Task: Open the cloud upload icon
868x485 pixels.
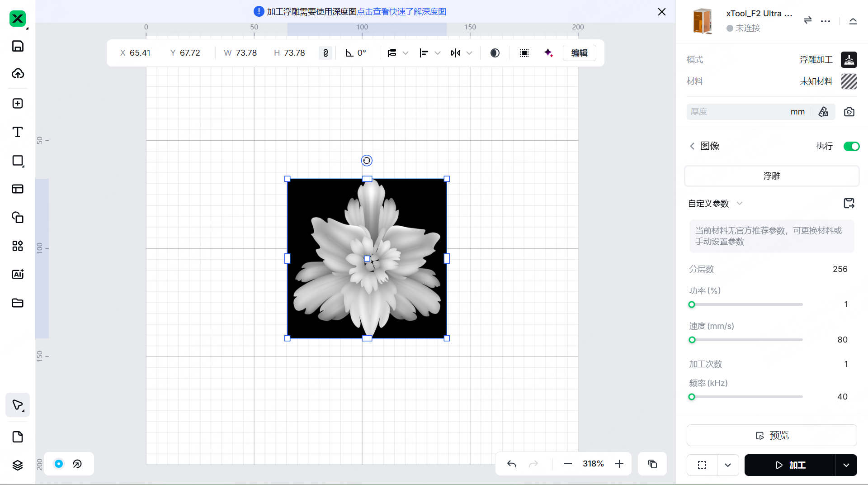Action: [18, 73]
